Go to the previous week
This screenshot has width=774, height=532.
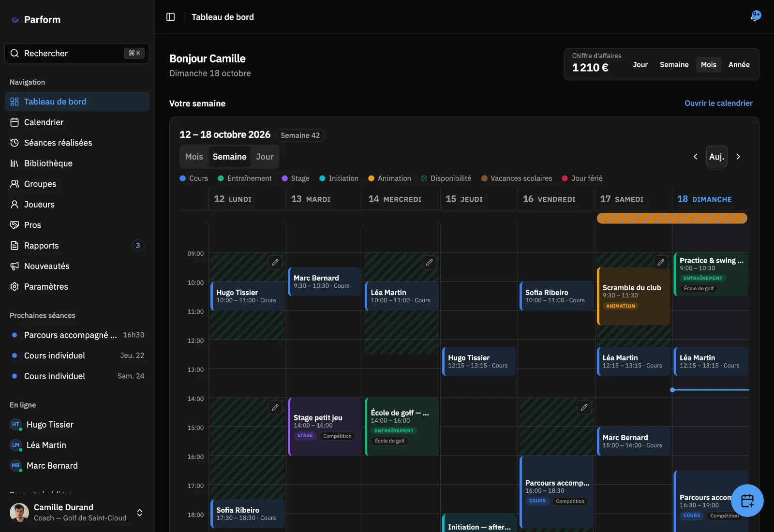(696, 157)
